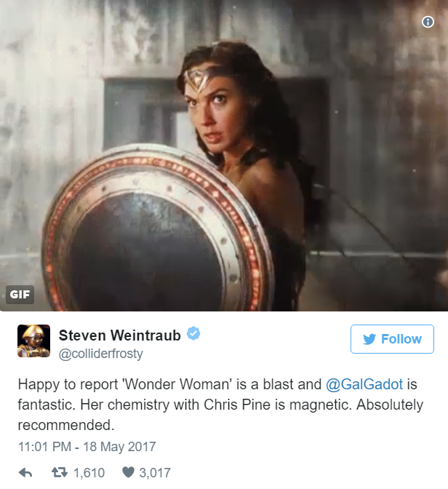Click the GIF badge label
448x489 pixels.
click(20, 295)
